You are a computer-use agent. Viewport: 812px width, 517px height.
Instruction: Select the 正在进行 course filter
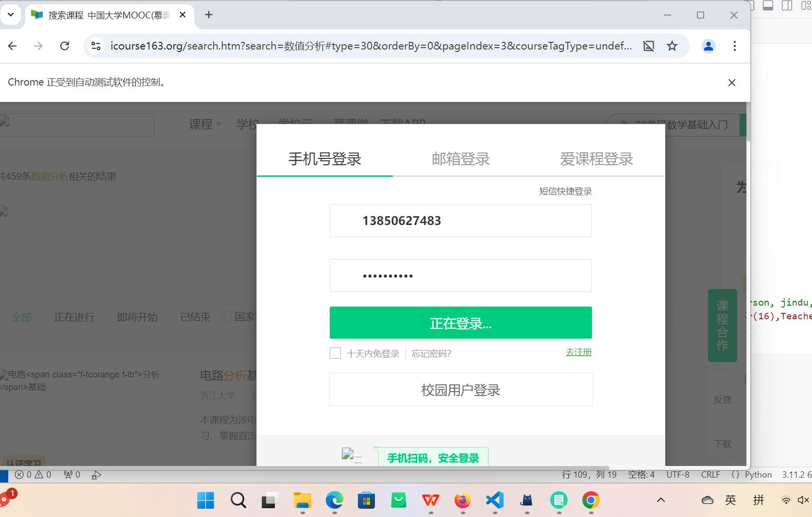tap(74, 317)
